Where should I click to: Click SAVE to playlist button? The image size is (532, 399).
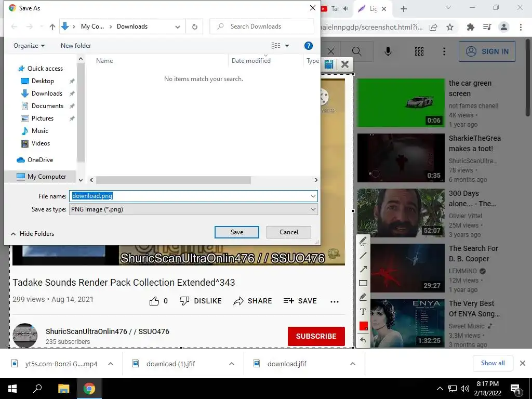pyautogui.click(x=300, y=301)
